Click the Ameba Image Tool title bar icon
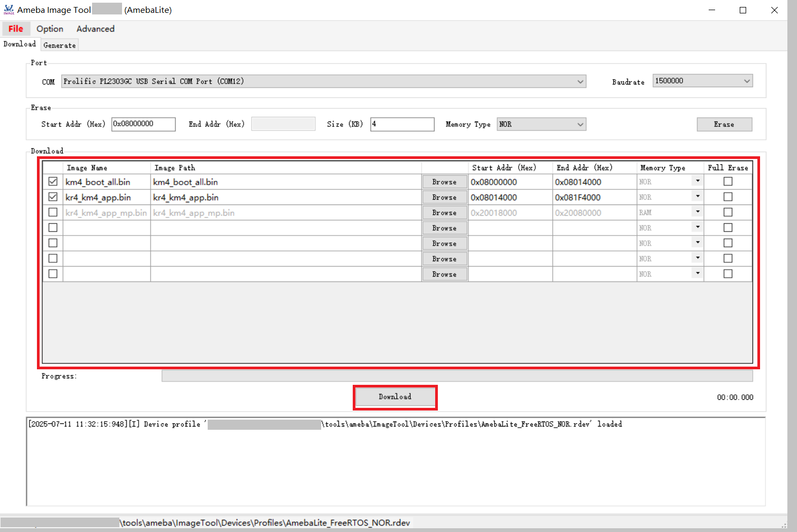The image size is (797, 532). click(9, 10)
